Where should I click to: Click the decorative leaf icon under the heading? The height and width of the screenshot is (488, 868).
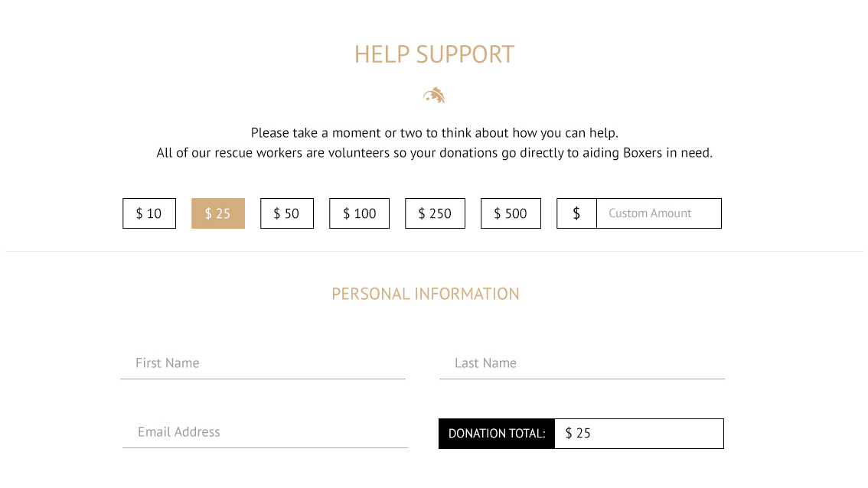point(434,96)
